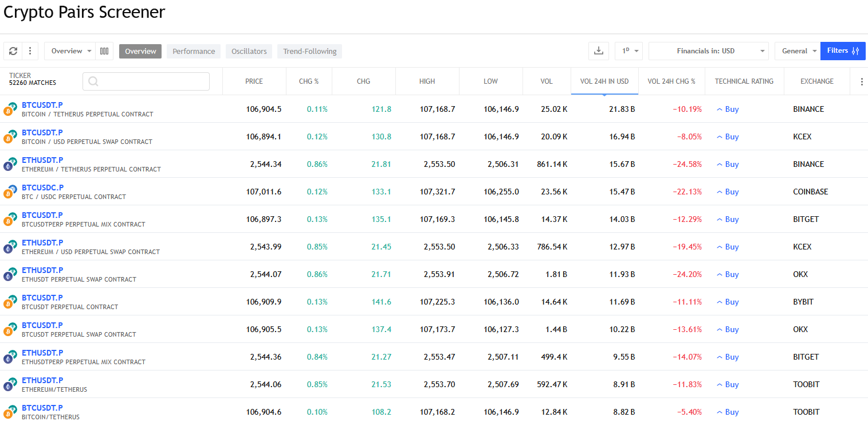Viewport: 868px width, 425px height.
Task: Switch to the Oscillators tab
Action: [249, 51]
